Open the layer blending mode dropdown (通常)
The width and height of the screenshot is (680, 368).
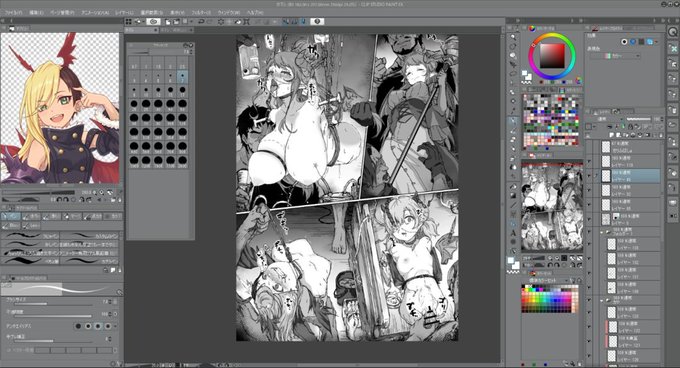pos(608,119)
